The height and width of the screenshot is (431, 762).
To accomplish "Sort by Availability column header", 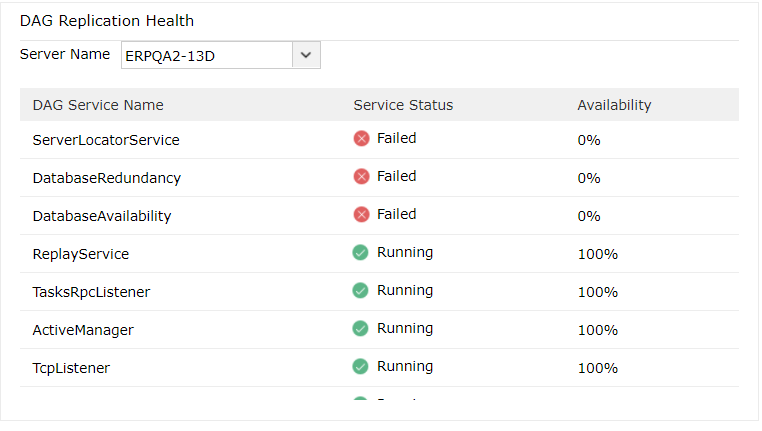I will point(614,105).
